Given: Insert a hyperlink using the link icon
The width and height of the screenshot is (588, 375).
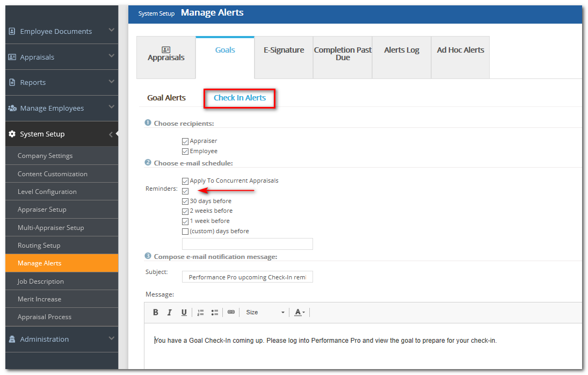Looking at the screenshot, I should [231, 312].
